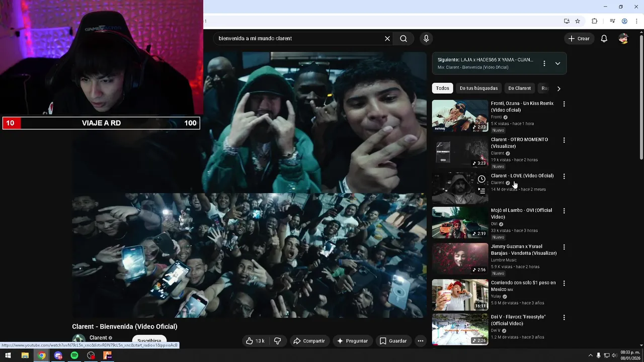The image size is (644, 362).
Task: Open Chrome profile icon
Action: [x=624, y=21]
